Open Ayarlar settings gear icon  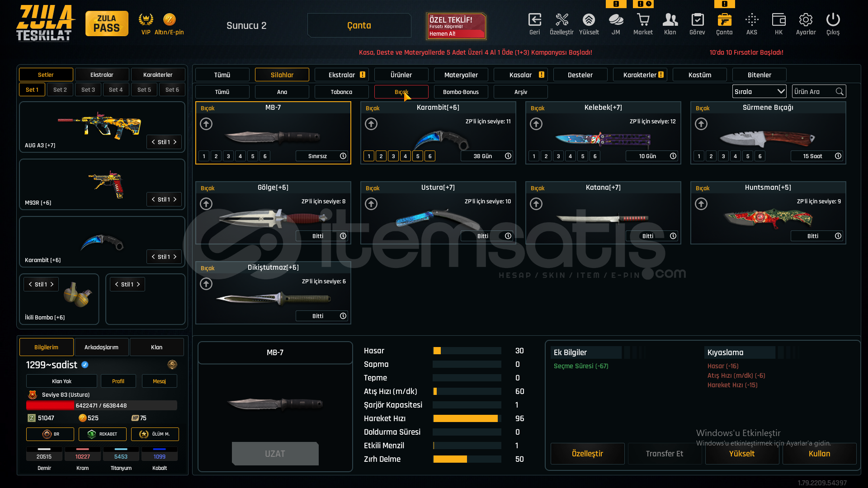[x=806, y=20]
